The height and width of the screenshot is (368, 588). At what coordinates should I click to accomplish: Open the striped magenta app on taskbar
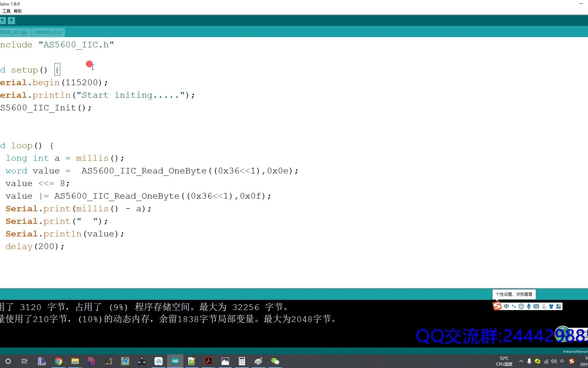(x=92, y=361)
